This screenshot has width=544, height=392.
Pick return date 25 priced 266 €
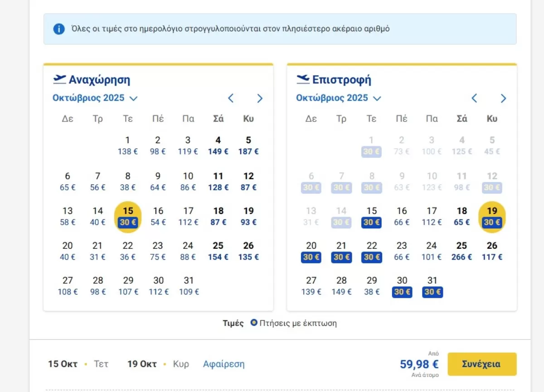(x=461, y=251)
